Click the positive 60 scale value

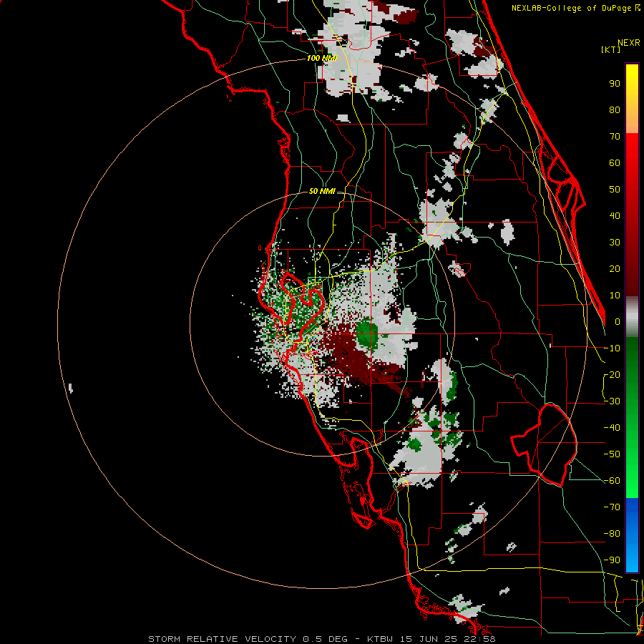tap(615, 162)
